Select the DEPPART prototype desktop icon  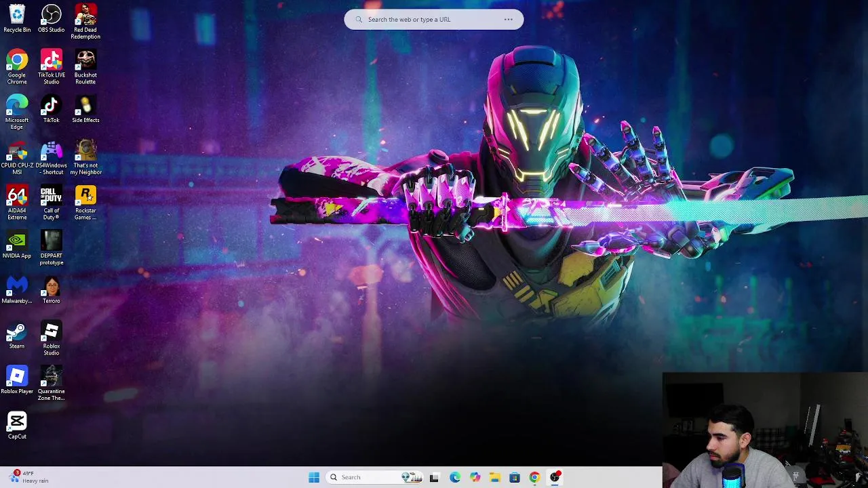point(52,247)
